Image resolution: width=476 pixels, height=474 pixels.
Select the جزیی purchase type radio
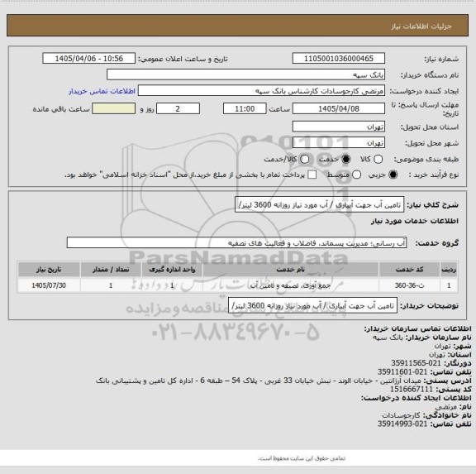pos(393,175)
